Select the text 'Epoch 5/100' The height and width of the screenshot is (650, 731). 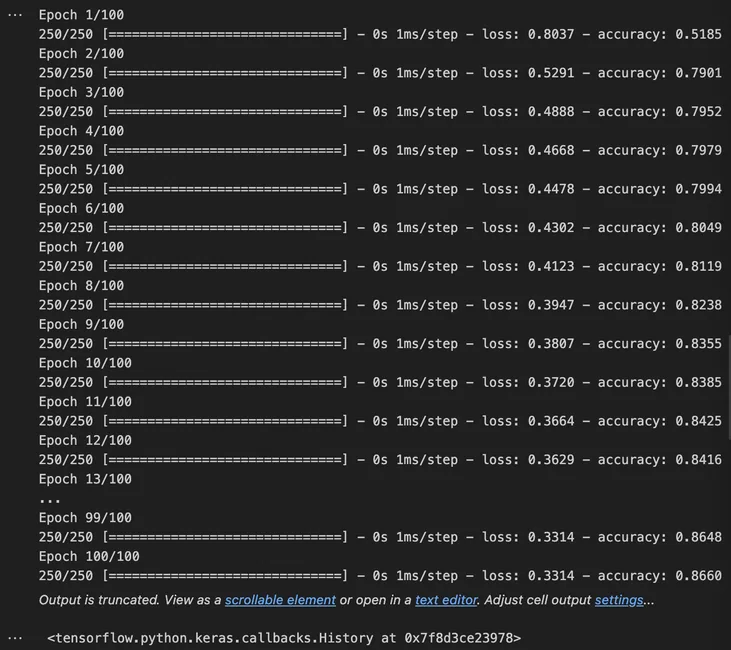(x=81, y=170)
